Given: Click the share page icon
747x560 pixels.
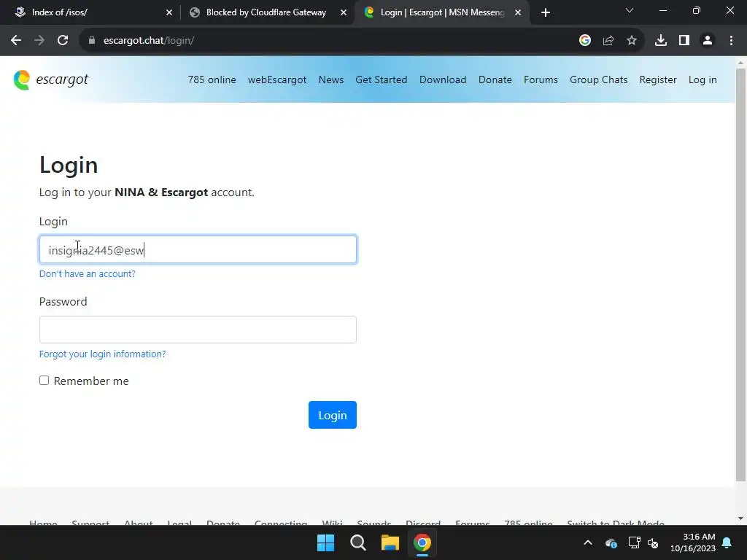Looking at the screenshot, I should click(608, 41).
